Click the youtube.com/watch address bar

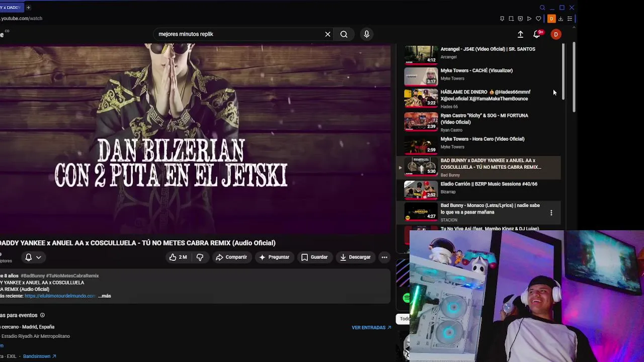coord(21,19)
